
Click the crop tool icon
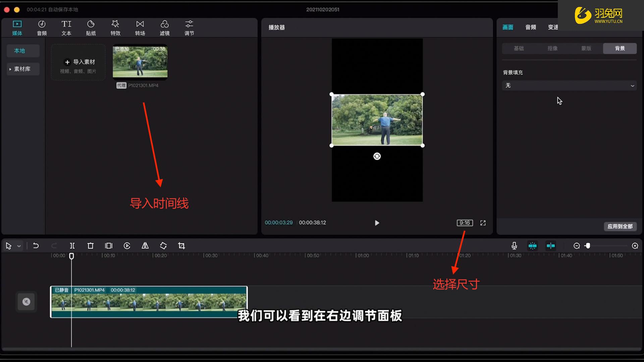click(181, 246)
